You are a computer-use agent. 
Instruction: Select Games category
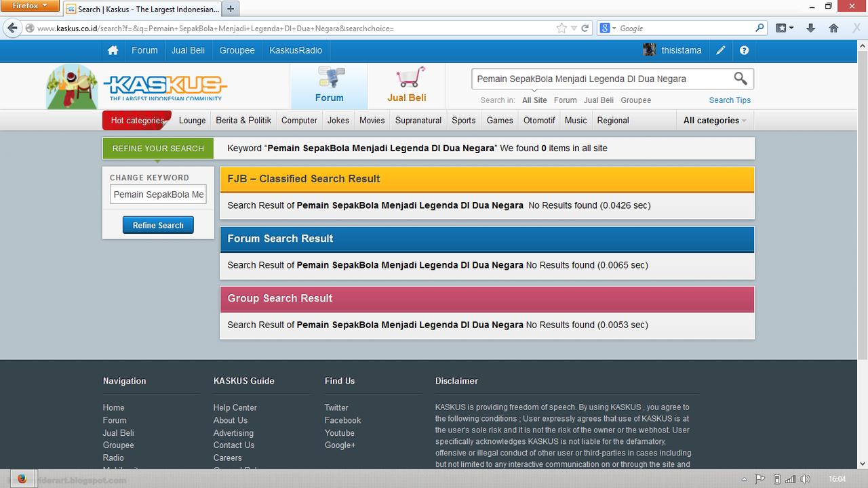pos(500,120)
